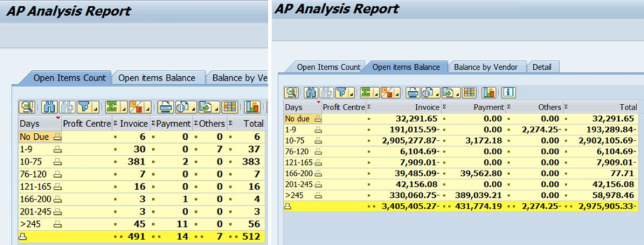The image size is (644, 245).
Task: Open Filter dropdown arrow in Open items Balance toolbar
Action: click(352, 93)
